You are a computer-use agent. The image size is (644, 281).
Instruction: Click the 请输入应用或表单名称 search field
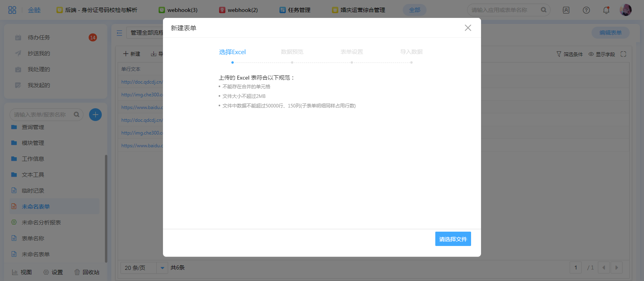click(x=504, y=10)
